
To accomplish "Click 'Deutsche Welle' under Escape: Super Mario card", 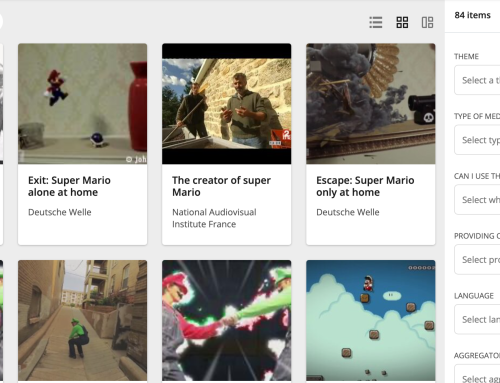I will [x=348, y=212].
